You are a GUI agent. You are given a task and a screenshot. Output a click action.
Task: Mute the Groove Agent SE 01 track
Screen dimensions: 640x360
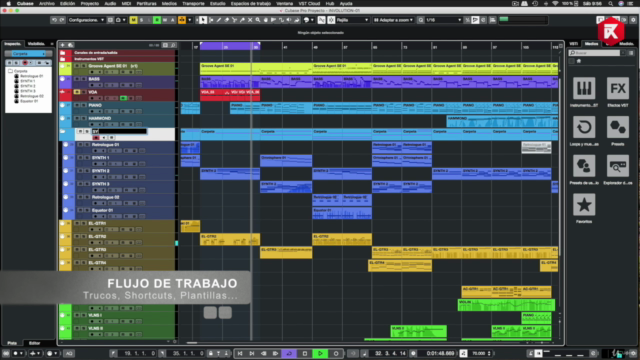pyautogui.click(x=77, y=66)
